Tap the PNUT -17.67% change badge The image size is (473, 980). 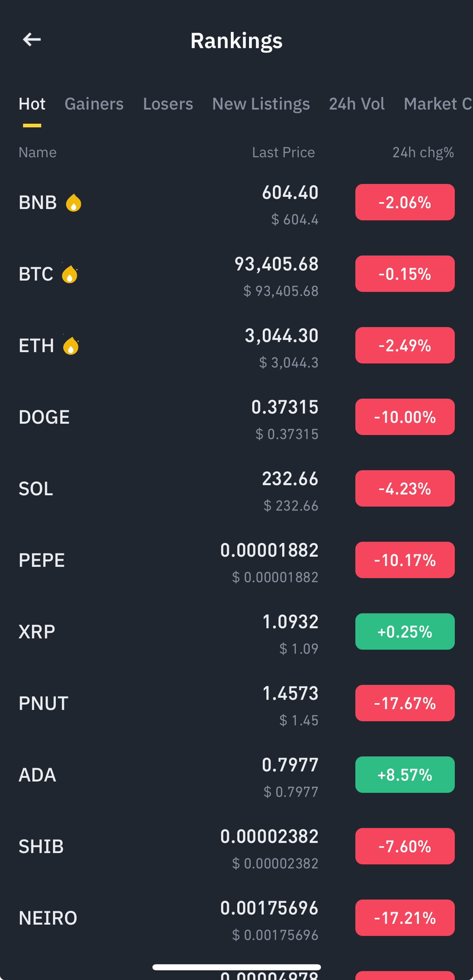tap(405, 703)
